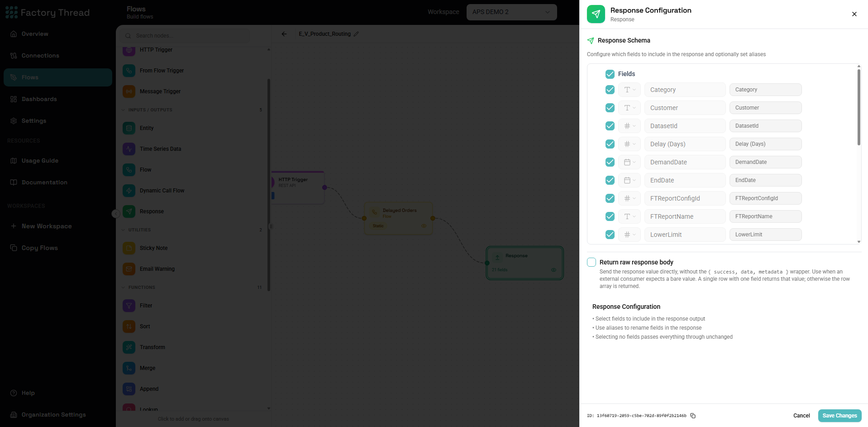Image resolution: width=868 pixels, height=427 pixels.
Task: Uncheck the Customer field checkbox
Action: [x=610, y=108]
